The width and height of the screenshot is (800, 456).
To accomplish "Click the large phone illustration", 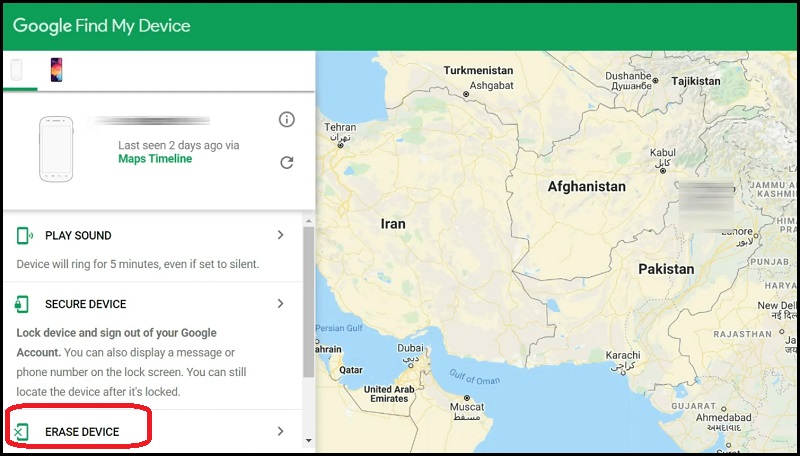I will tap(56, 149).
